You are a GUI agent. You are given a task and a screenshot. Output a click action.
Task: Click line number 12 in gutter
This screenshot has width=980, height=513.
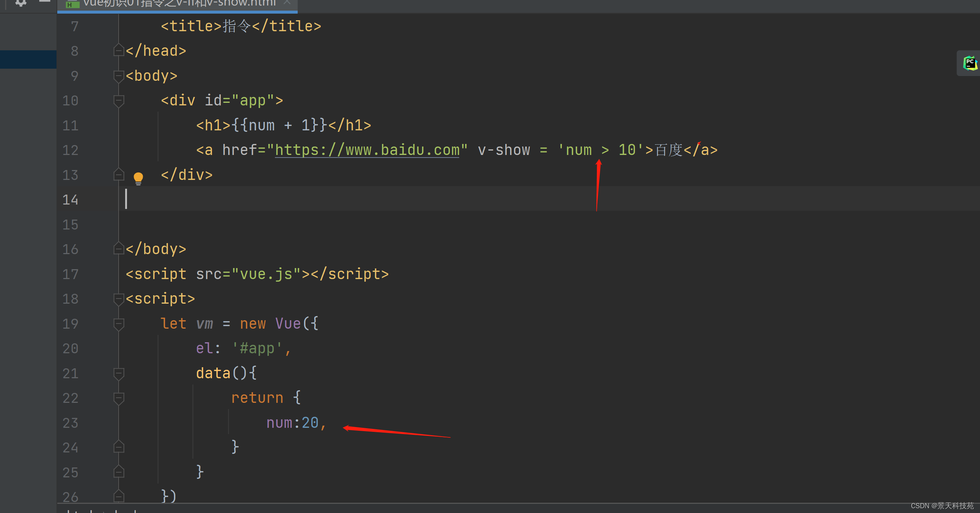click(x=70, y=150)
